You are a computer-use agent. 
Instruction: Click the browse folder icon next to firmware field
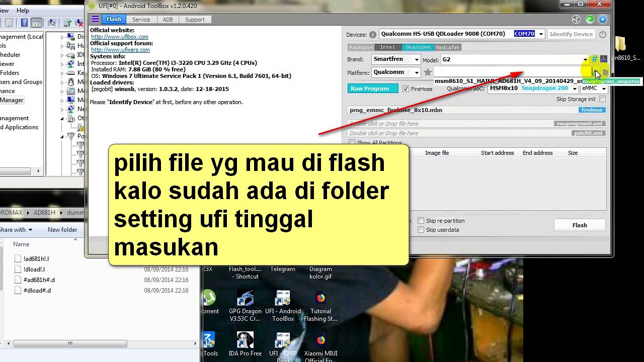605,72
